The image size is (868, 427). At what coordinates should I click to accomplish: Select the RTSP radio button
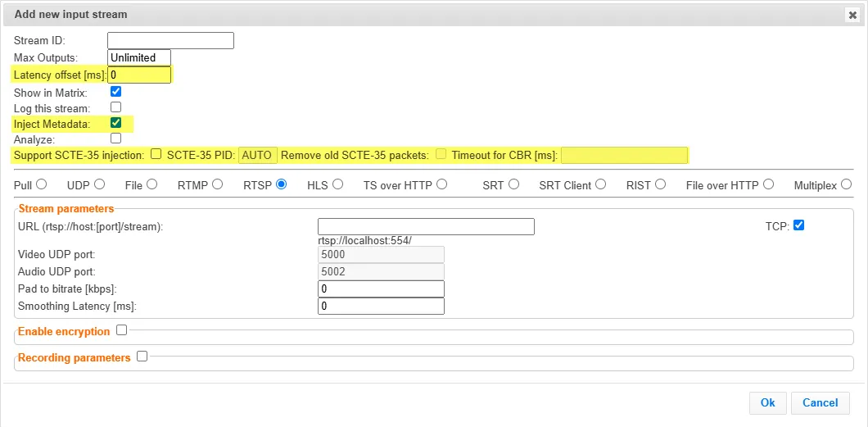tap(281, 184)
